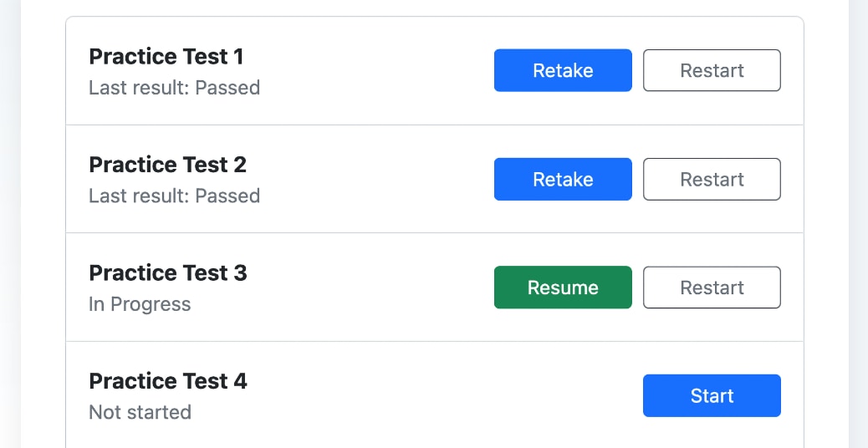Viewport: 868px width, 448px height.
Task: Restart the in-progress Practice Test 3
Action: (x=712, y=288)
